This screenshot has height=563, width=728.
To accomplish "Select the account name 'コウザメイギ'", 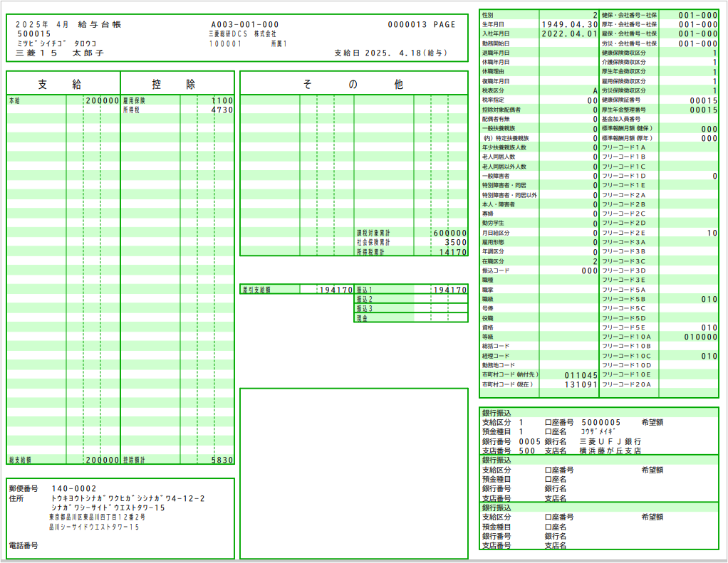I will 598,432.
